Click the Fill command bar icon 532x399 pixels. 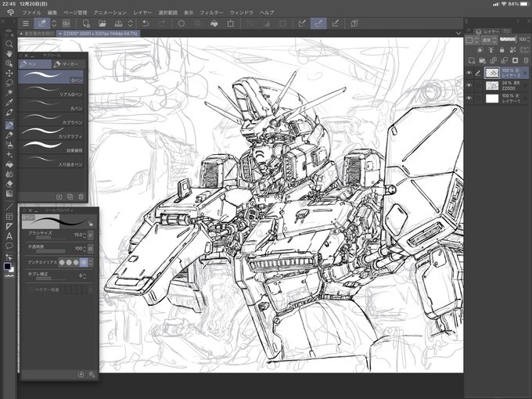[x=214, y=23]
